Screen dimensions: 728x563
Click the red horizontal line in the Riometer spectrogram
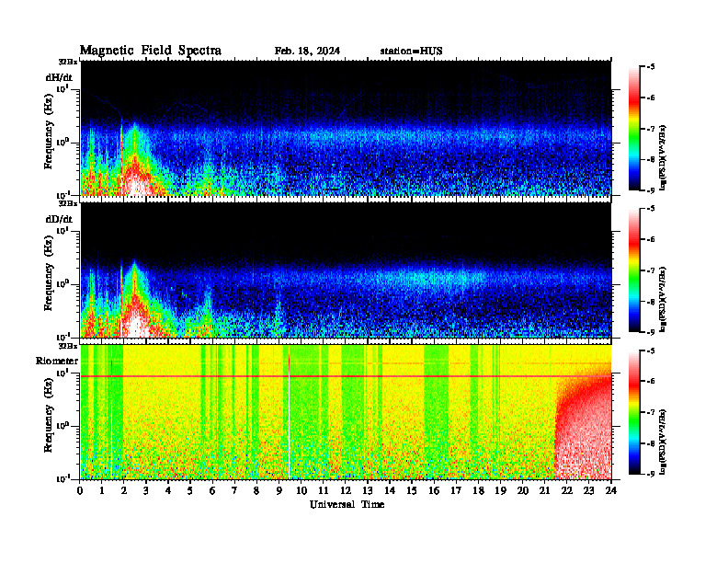(346, 376)
